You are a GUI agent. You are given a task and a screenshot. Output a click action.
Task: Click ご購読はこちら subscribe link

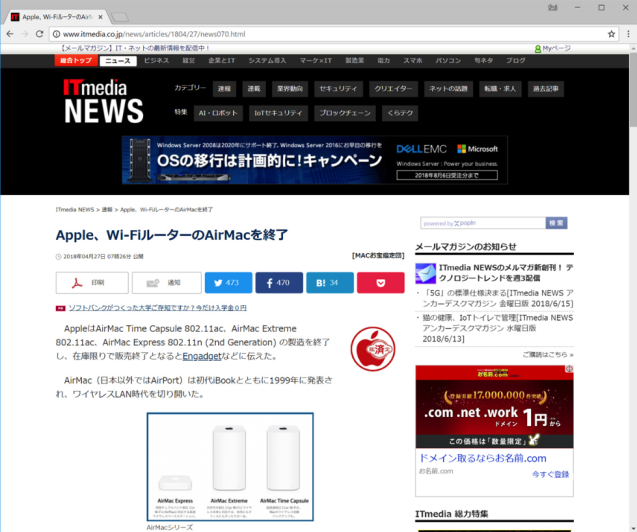pyautogui.click(x=548, y=355)
